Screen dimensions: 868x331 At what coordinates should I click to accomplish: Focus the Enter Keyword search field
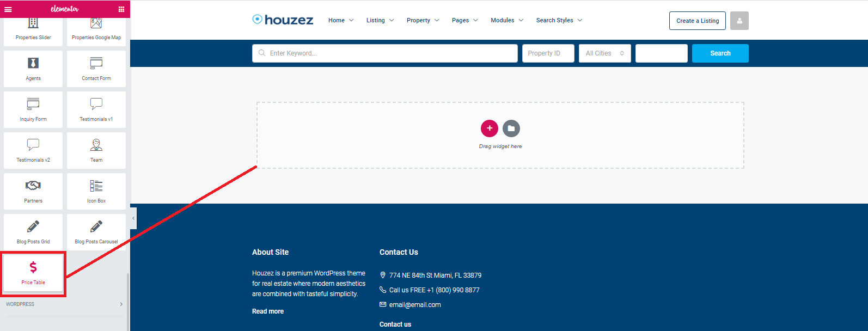pos(385,53)
